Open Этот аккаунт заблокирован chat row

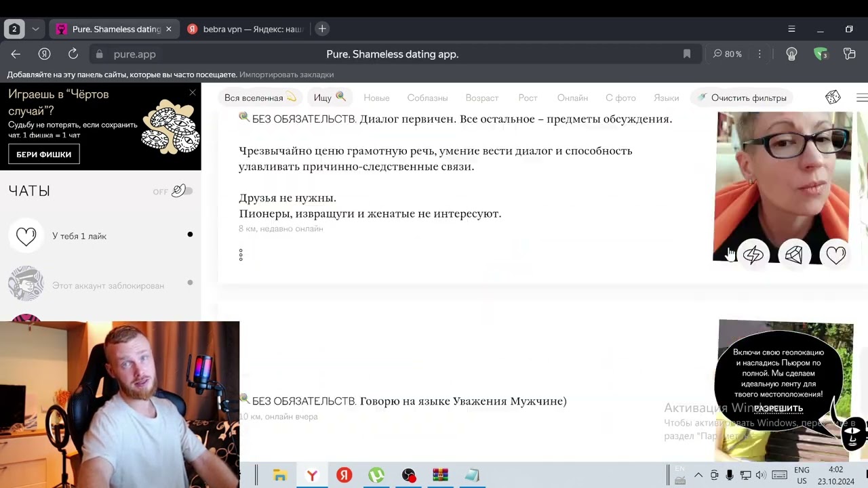point(100,284)
